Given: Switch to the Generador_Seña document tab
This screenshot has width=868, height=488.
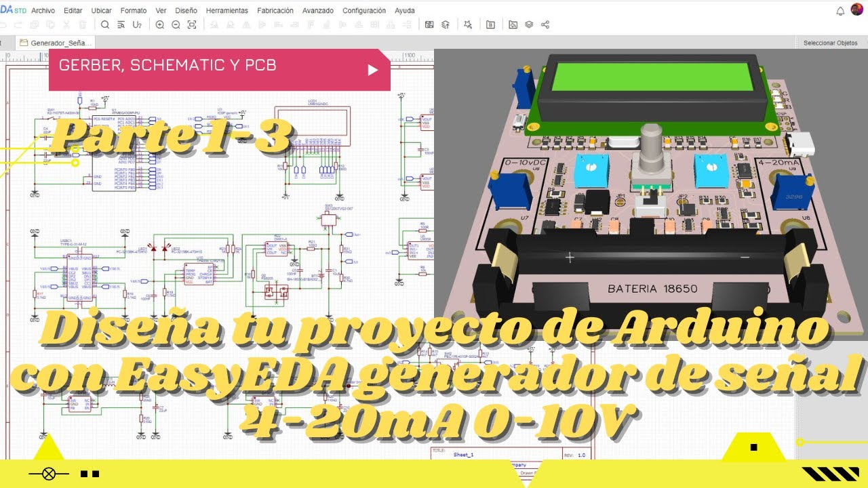Looking at the screenshot, I should (56, 43).
